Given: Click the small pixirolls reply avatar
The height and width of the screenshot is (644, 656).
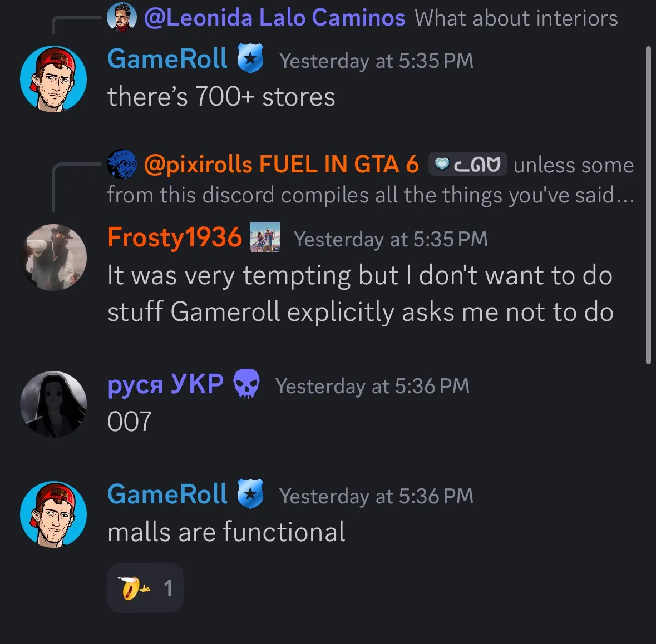Looking at the screenshot, I should point(122,164).
